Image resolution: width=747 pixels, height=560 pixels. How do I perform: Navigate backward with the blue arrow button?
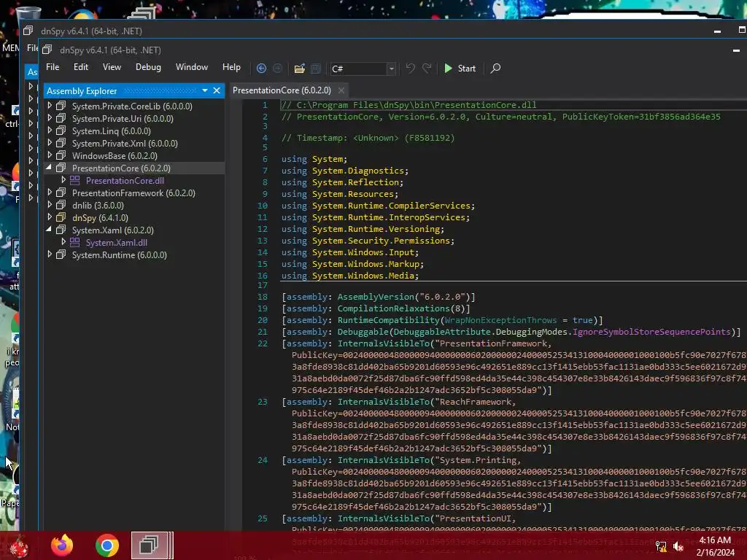[261, 68]
